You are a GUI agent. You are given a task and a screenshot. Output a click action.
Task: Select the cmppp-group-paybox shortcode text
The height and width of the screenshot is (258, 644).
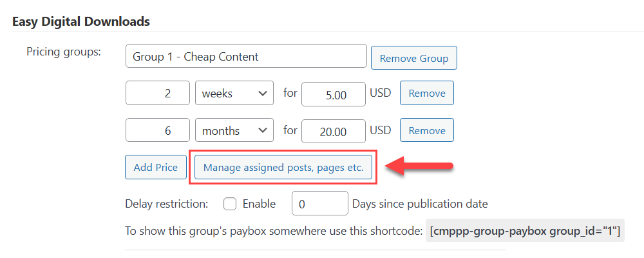525,230
